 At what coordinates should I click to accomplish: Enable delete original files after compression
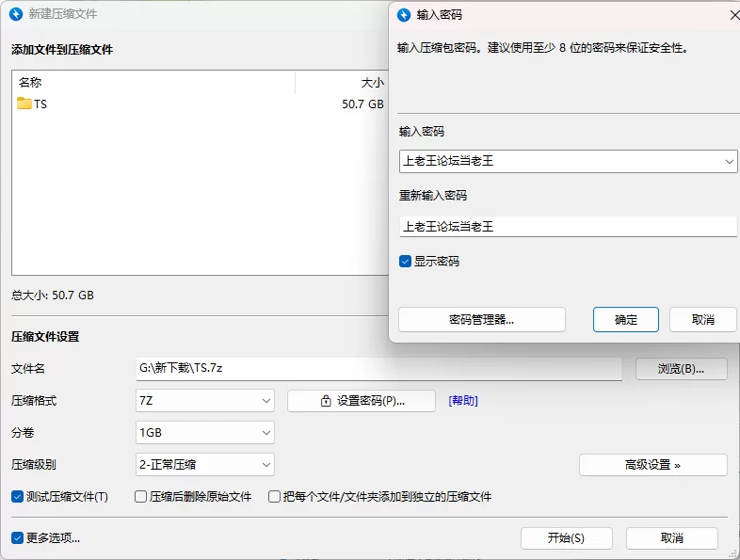coord(140,496)
